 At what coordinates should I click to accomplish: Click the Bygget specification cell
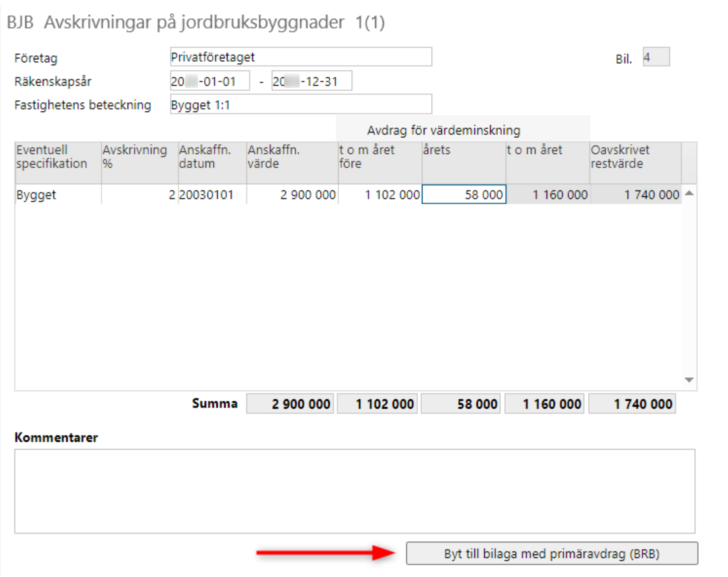(58, 195)
